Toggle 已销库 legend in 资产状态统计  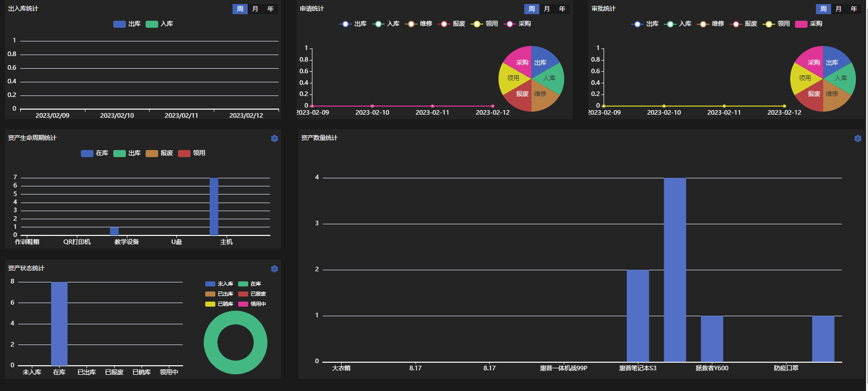(219, 304)
